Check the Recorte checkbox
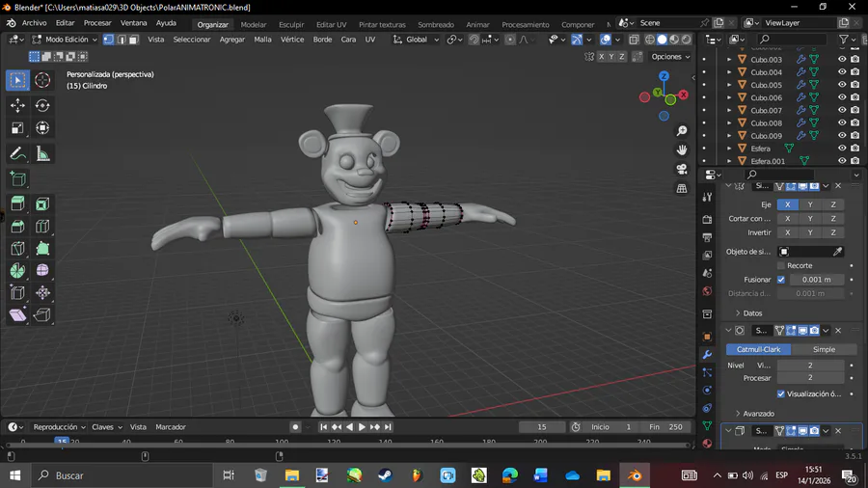The image size is (868, 488). coord(781,265)
